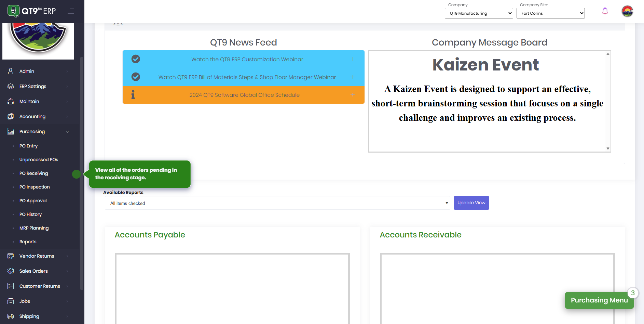
Task: Click the Shipping truck icon
Action: [11, 316]
